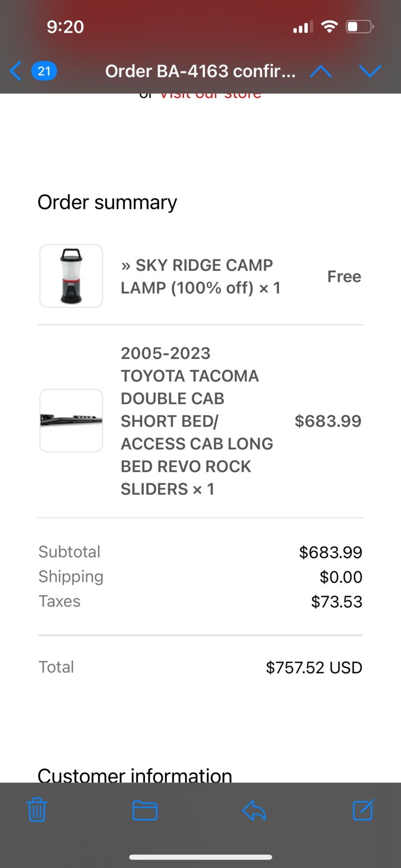Screen dimensions: 401x868
Task: Tap the email subject 'Order BA-4163 confir...'
Action: (200, 71)
